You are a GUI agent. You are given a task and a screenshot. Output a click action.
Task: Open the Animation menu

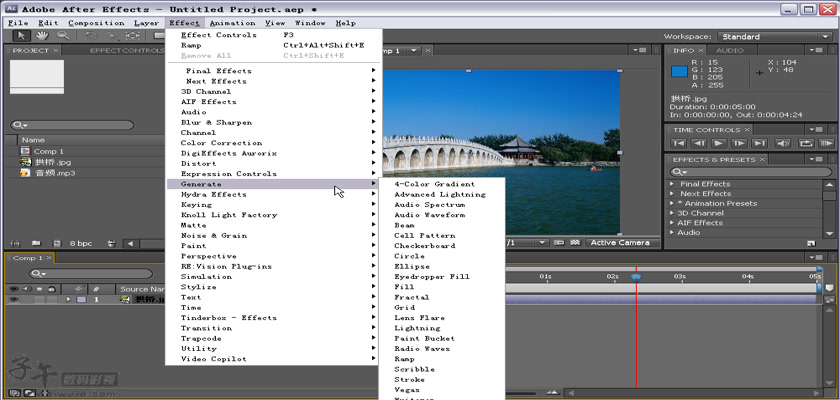(232, 23)
